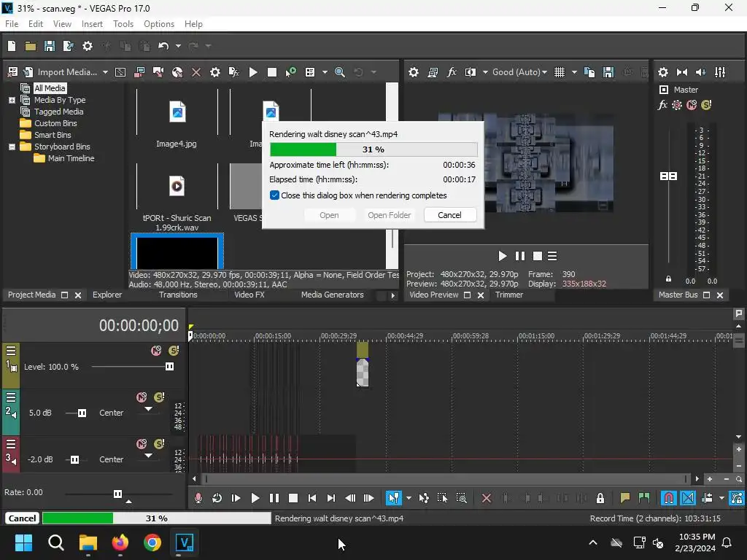This screenshot has height=560, width=747.
Task: Switch to the Video FX tab
Action: click(x=249, y=295)
